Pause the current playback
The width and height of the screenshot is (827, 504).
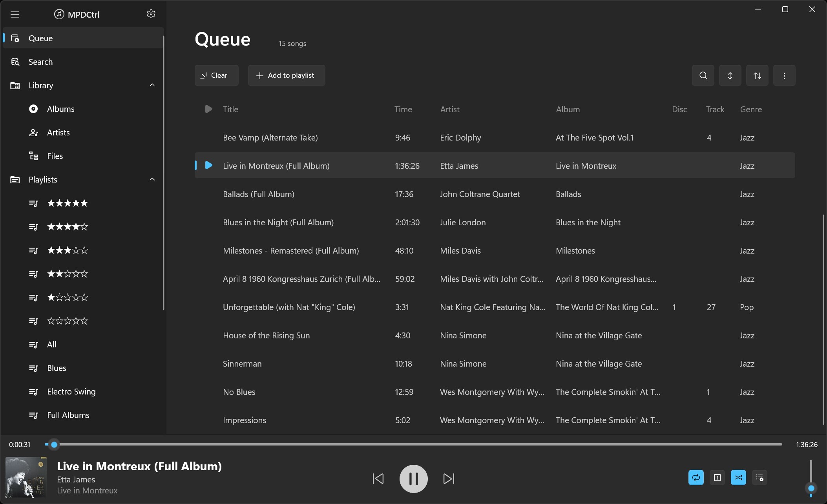point(413,478)
